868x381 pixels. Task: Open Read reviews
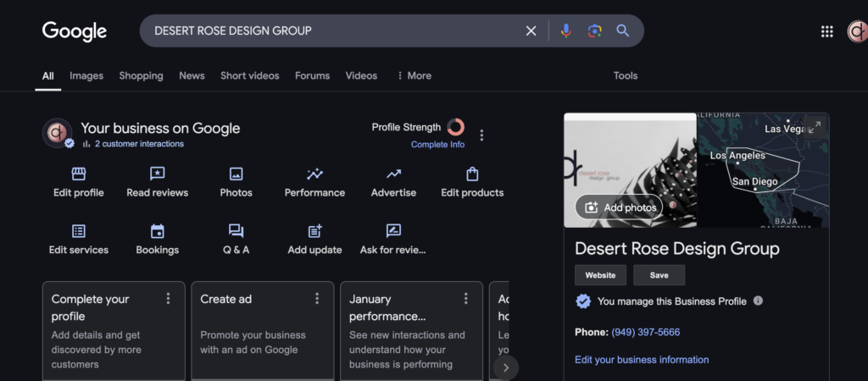(x=157, y=183)
